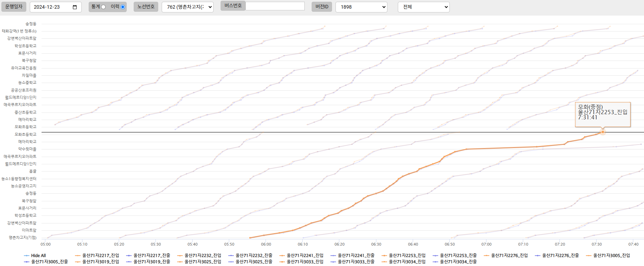Open the 노선번호 route dropdown showing 762
Screen dimensions: 644x266
tap(187, 7)
